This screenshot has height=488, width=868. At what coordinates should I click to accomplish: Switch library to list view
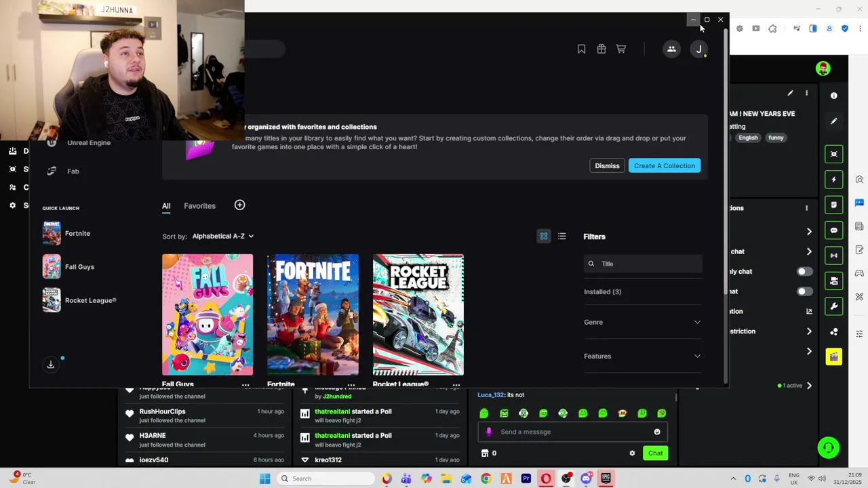click(x=561, y=237)
